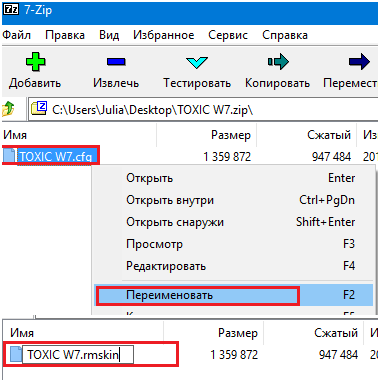Open the Сервис menu
The width and height of the screenshot is (388, 380).
(228, 35)
